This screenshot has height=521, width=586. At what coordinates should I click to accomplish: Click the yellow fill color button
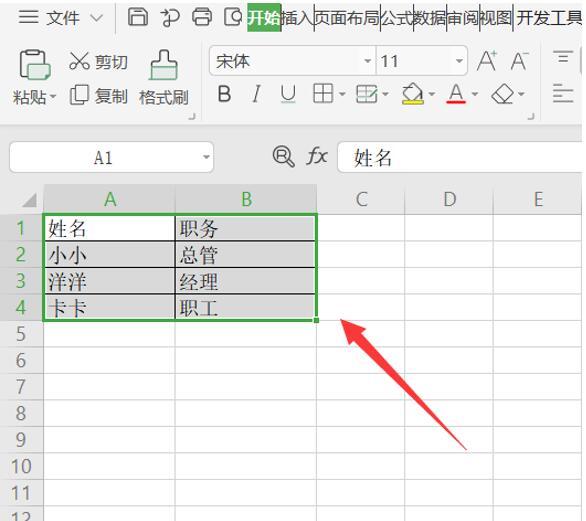pos(413,93)
